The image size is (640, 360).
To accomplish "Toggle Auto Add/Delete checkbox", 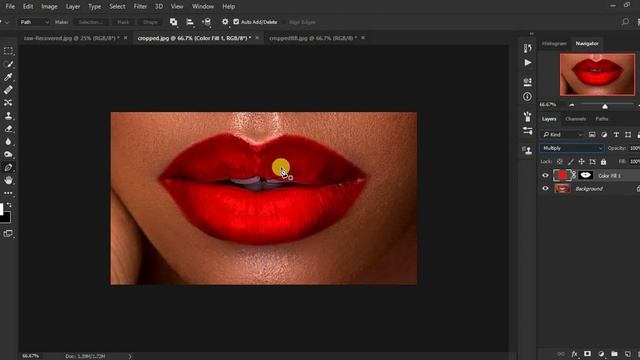I will tap(236, 22).
